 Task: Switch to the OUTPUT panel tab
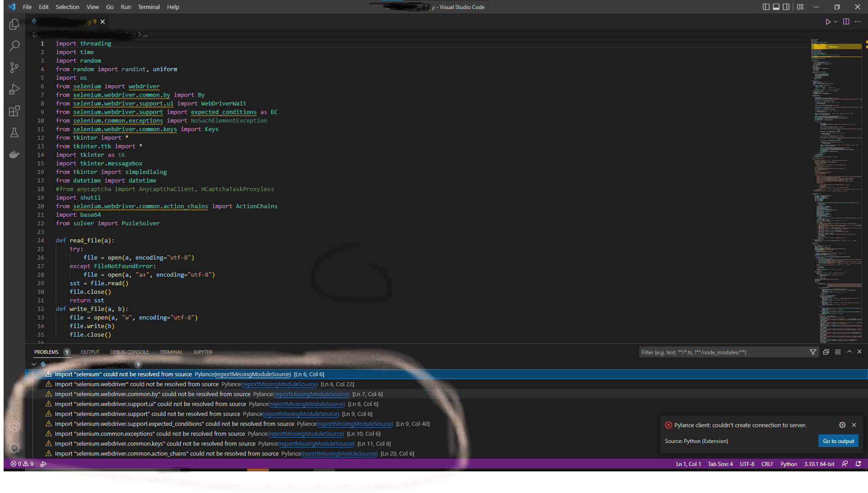[90, 352]
